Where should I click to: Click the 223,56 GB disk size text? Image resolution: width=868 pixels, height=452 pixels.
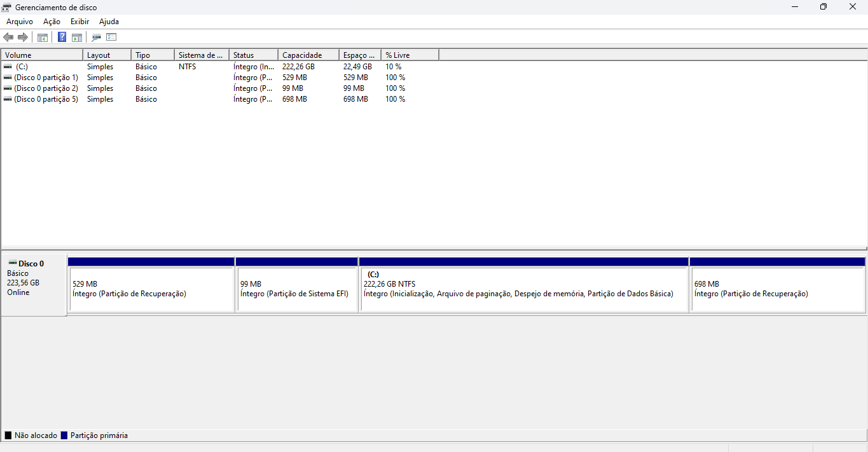pos(23,283)
